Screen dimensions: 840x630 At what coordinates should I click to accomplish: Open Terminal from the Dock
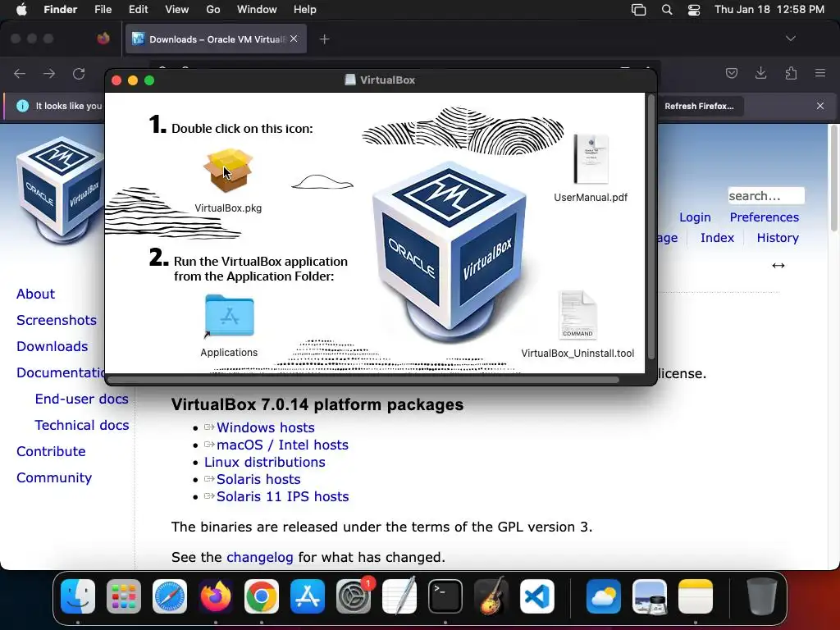[445, 596]
